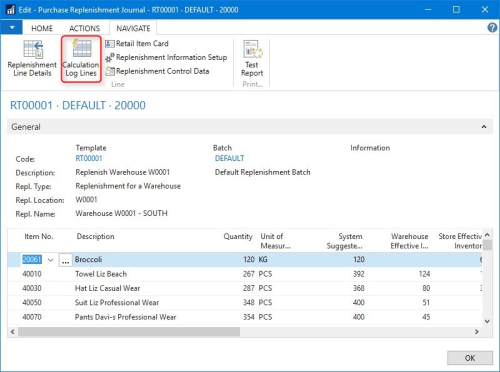Screen dimensions: 500x372
Task: Click the app icon in title bar
Action: (10, 10)
